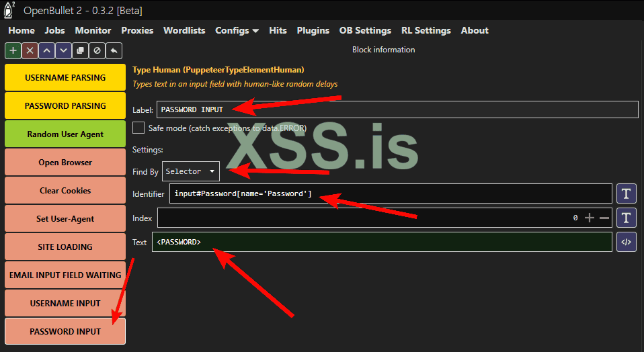
Task: Click the undo arrow icon
Action: (x=114, y=51)
